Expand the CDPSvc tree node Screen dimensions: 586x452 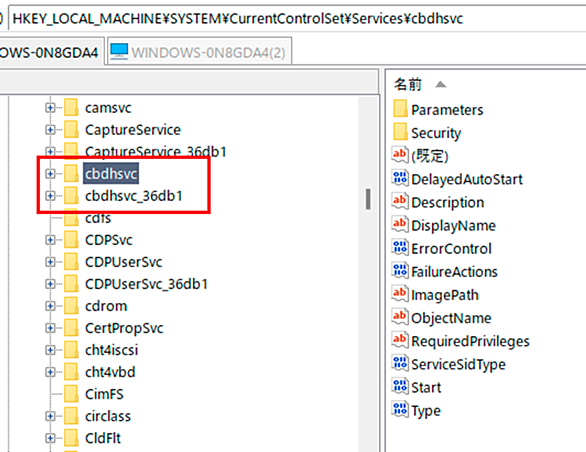click(50, 240)
